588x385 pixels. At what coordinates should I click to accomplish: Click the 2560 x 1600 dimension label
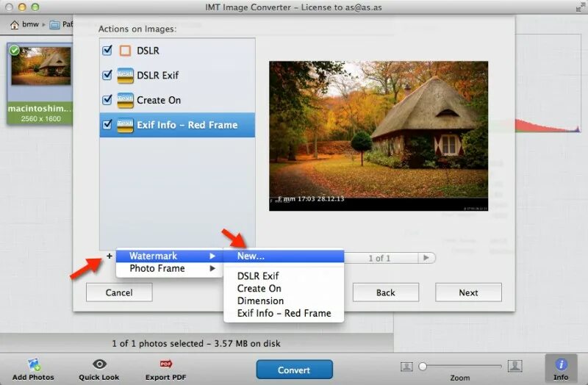point(41,119)
